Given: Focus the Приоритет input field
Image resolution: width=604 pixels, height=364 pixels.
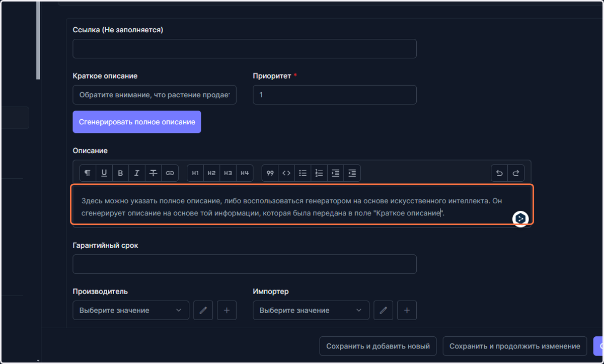Looking at the screenshot, I should pyautogui.click(x=335, y=95).
